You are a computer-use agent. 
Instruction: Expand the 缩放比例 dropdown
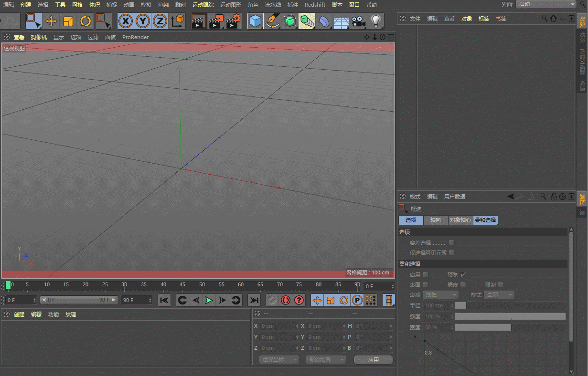coord(325,359)
